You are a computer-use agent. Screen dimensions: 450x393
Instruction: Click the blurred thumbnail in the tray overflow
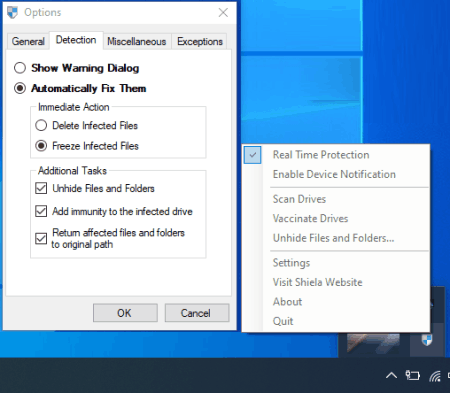click(373, 343)
